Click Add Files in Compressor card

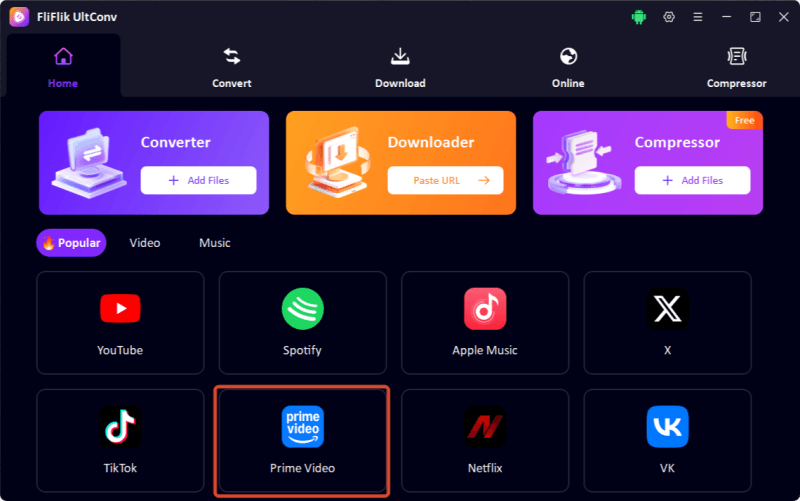692,180
